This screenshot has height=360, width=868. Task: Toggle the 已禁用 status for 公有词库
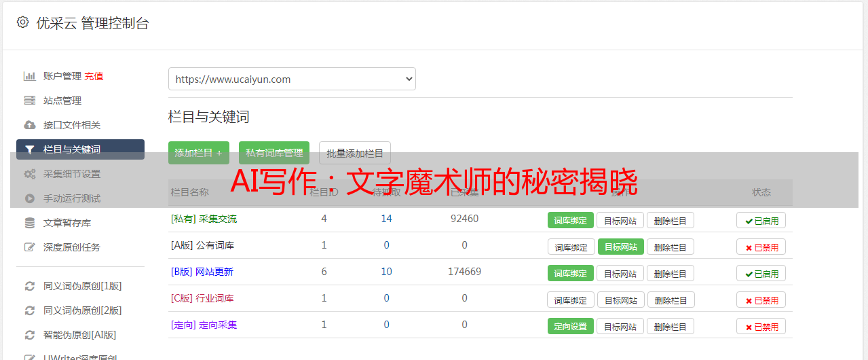(x=761, y=247)
